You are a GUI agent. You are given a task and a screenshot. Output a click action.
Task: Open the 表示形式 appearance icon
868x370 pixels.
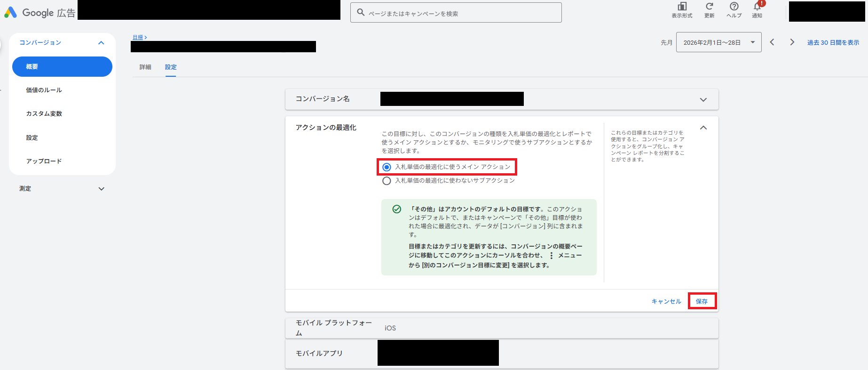coord(682,7)
